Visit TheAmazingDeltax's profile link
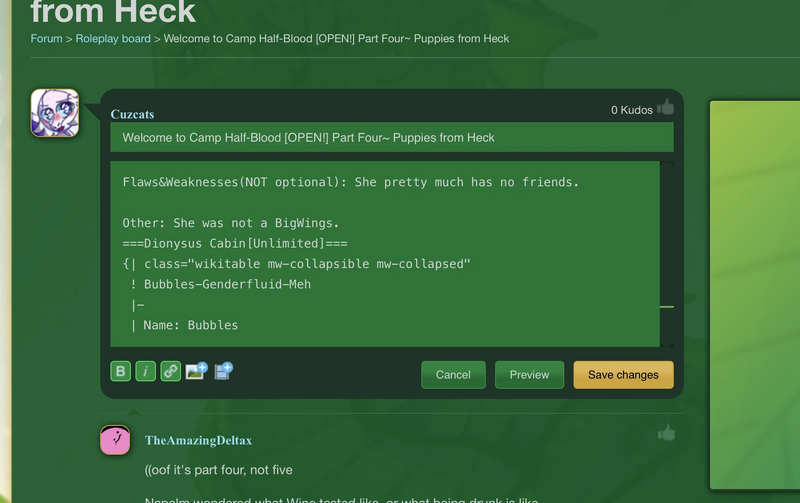 [x=198, y=440]
